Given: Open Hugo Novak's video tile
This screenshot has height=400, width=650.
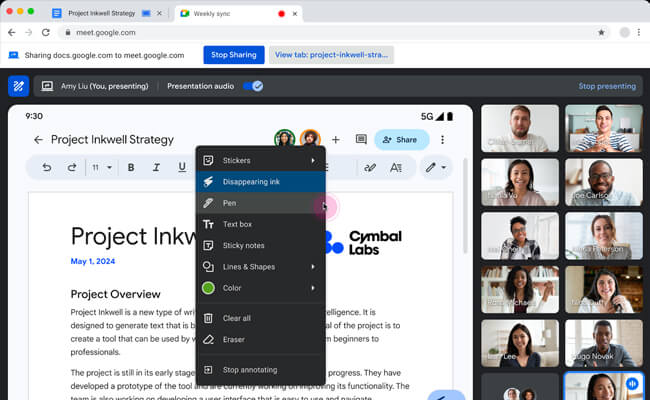Looking at the screenshot, I should coord(604,343).
